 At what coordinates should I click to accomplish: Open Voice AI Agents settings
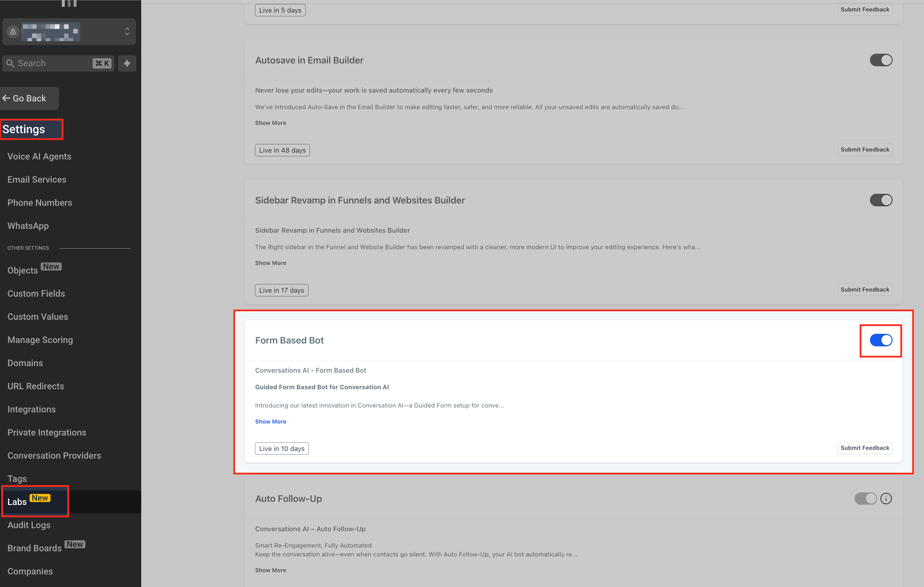pyautogui.click(x=39, y=157)
